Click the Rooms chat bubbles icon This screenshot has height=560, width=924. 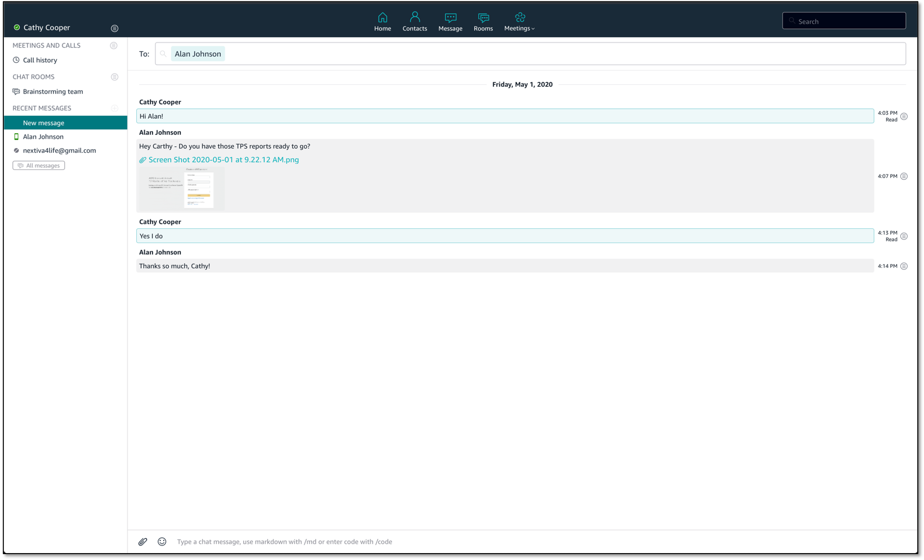[483, 18]
